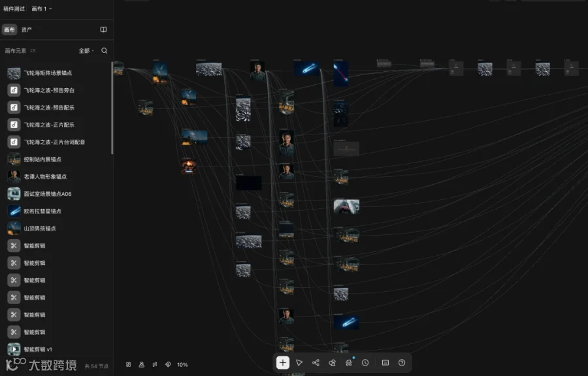588x376 pixels.
Task: Click the audio icon of 飞轮海之波-正片配乐
Action: tap(14, 125)
